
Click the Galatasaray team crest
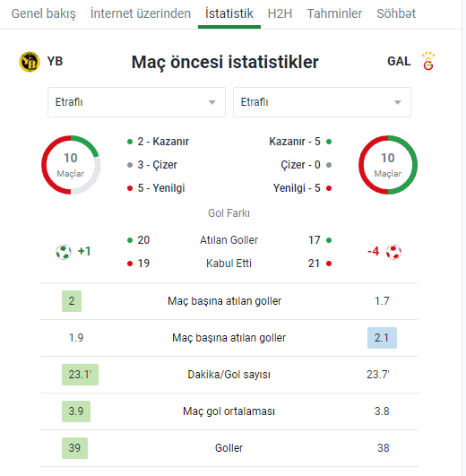coord(428,62)
